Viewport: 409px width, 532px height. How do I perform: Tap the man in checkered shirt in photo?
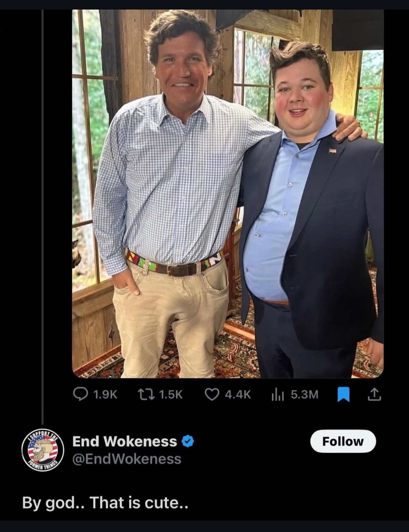(x=172, y=191)
